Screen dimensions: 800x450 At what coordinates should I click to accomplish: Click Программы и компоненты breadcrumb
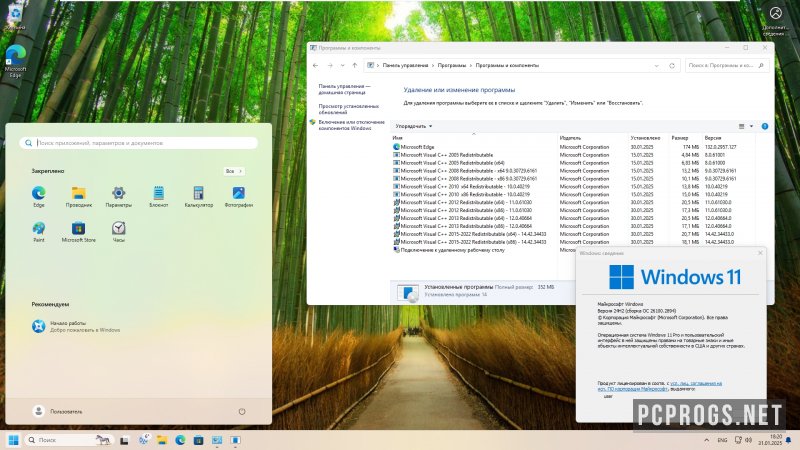tap(507, 65)
